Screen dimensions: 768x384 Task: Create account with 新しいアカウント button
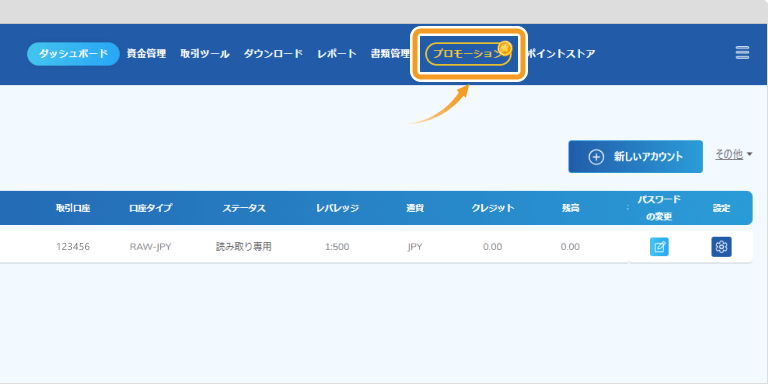coord(635,157)
